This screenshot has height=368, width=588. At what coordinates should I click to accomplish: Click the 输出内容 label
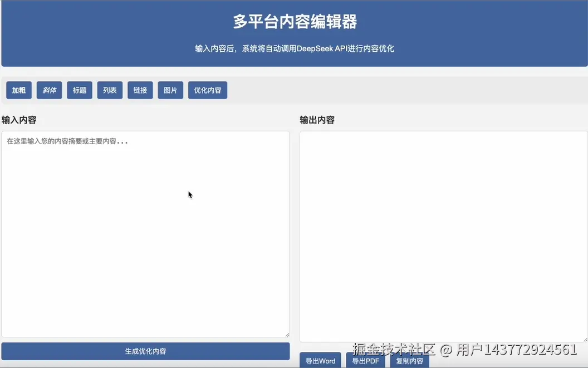pyautogui.click(x=317, y=120)
